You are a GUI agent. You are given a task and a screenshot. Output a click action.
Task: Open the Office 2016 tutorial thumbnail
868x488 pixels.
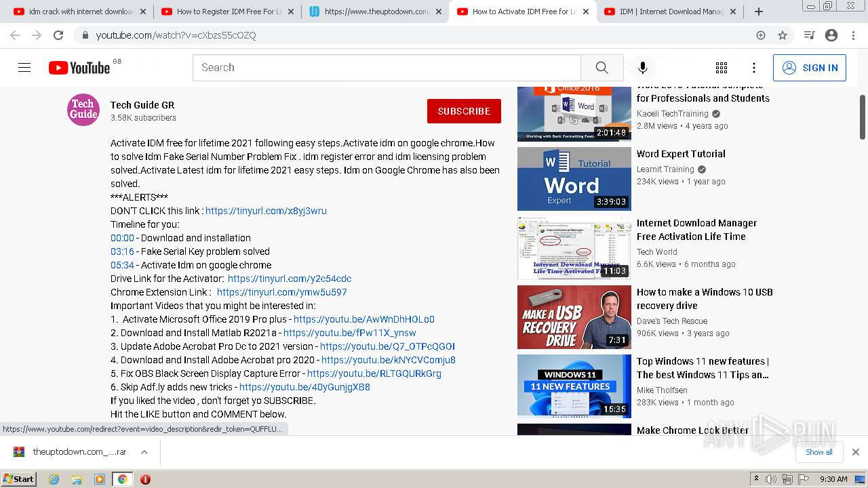[x=574, y=114]
